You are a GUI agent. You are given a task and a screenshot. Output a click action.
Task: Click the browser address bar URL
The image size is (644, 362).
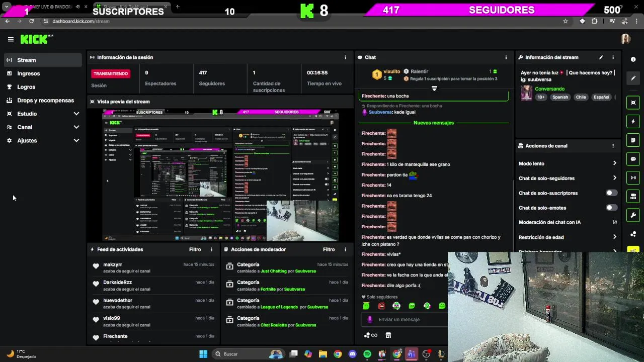tap(81, 21)
